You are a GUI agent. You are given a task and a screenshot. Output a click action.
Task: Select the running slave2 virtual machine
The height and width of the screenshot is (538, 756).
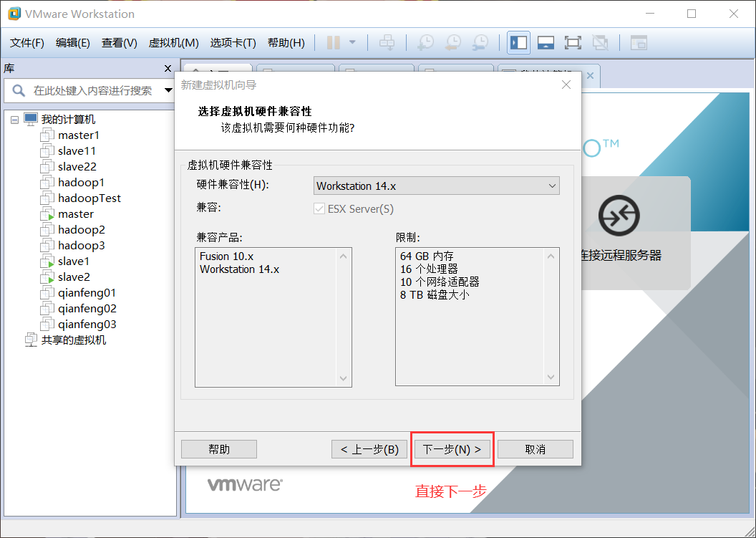74,277
